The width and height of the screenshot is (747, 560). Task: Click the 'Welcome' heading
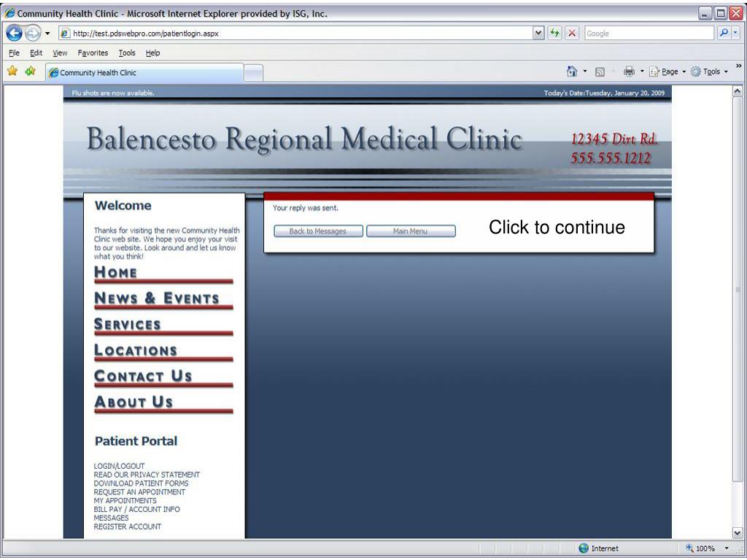pyautogui.click(x=123, y=206)
